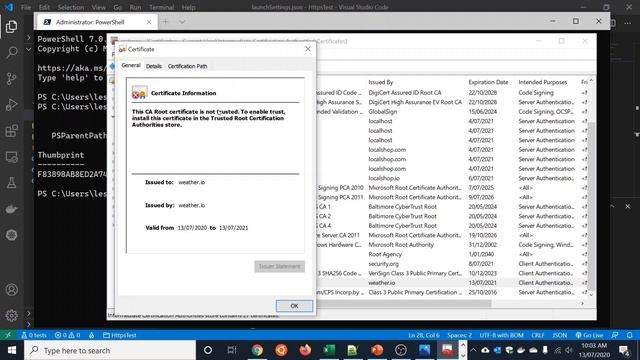Click the Issuer Statement button

tap(280, 267)
